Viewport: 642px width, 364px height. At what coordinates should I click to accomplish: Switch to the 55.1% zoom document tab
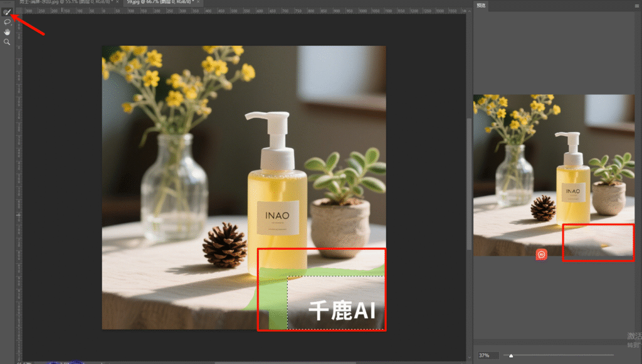coord(63,3)
